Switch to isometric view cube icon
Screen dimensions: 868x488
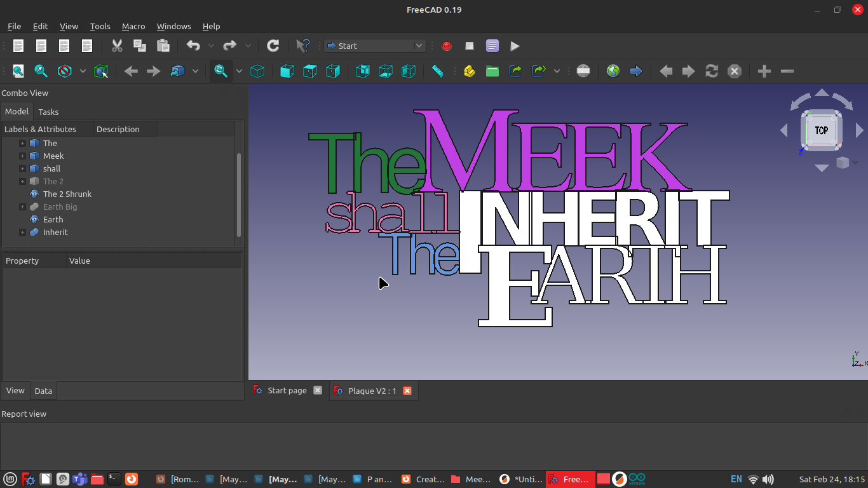tap(257, 71)
